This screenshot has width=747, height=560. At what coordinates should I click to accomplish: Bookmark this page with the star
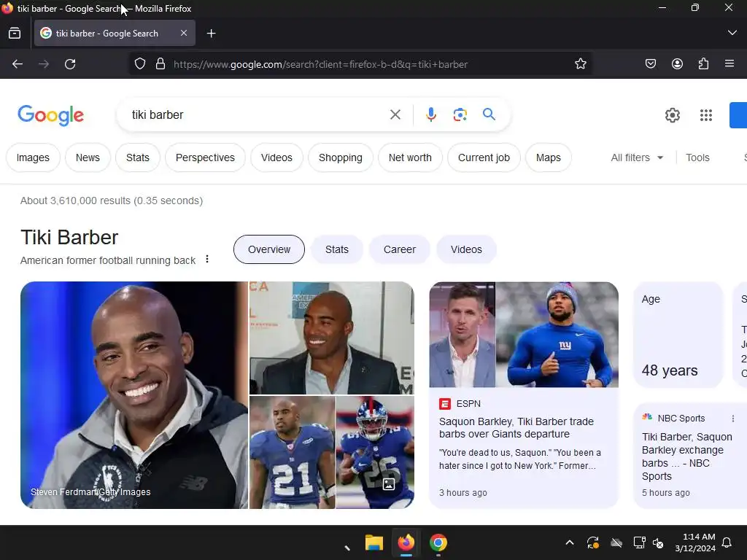(580, 64)
